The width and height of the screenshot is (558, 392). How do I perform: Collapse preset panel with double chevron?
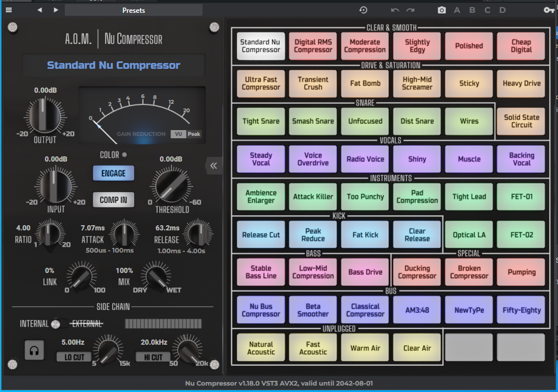(x=214, y=166)
